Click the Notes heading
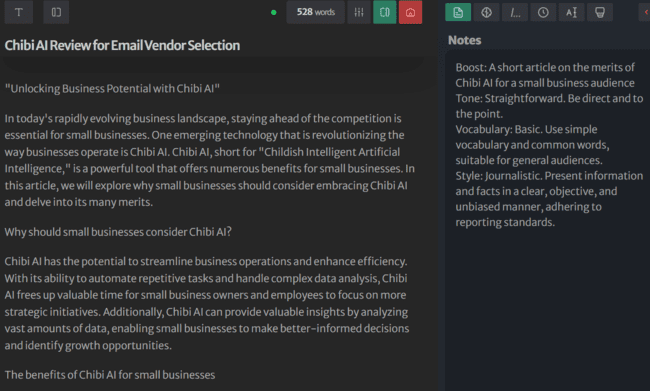 (464, 40)
